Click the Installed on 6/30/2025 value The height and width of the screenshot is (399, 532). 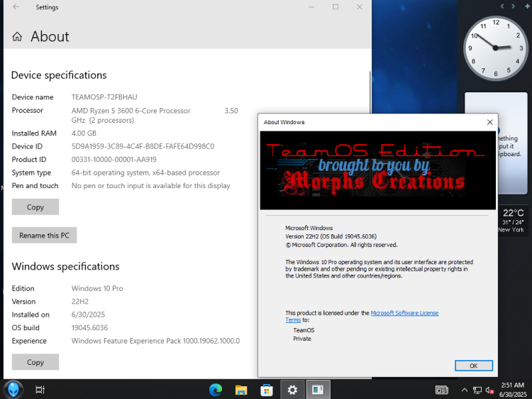[88, 315]
